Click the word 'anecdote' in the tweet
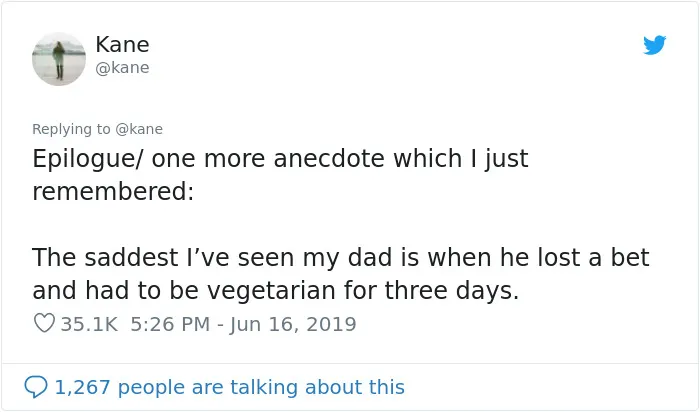Screen dimensions: 700x412 click(x=329, y=158)
